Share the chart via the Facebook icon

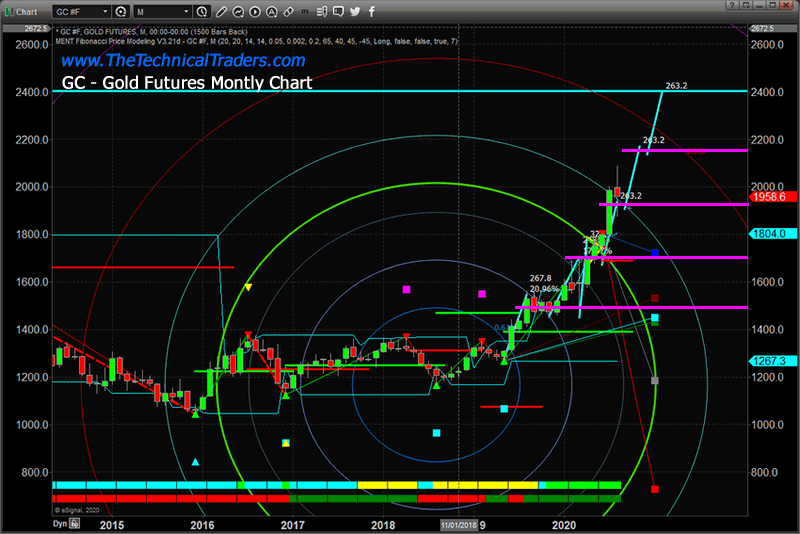pos(372,11)
